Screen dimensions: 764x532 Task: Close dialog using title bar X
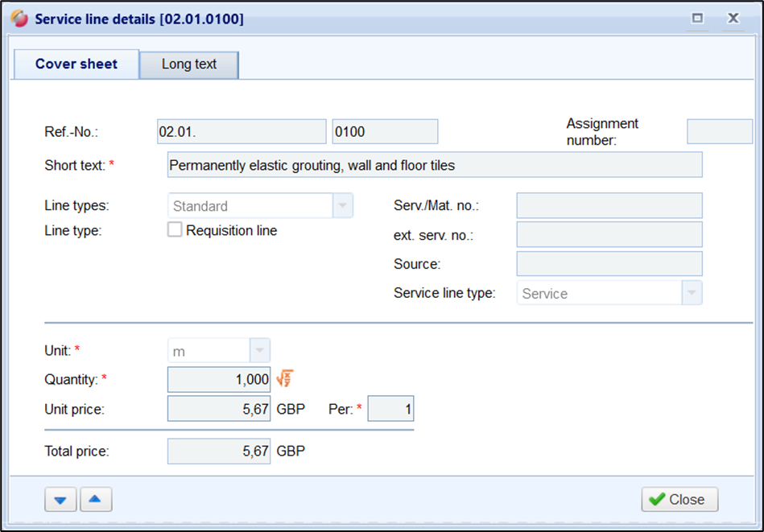[733, 19]
